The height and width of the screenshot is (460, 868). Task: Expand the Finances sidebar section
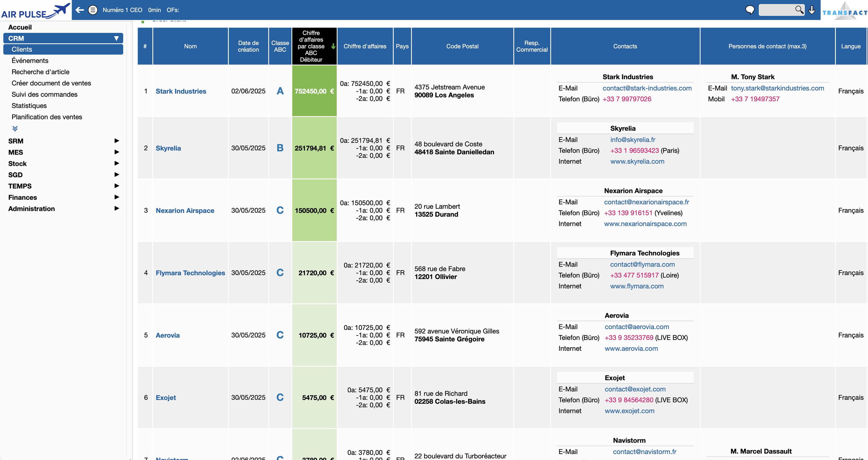(117, 197)
